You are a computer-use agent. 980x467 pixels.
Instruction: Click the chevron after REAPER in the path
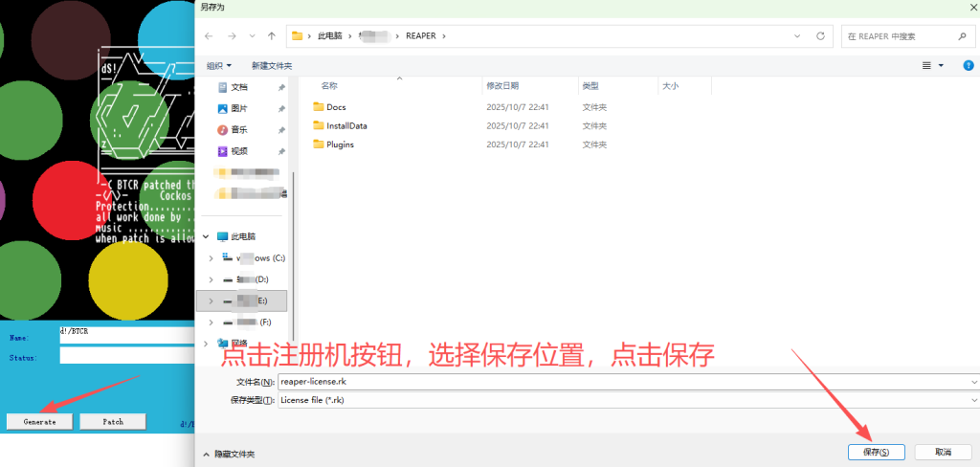[444, 36]
